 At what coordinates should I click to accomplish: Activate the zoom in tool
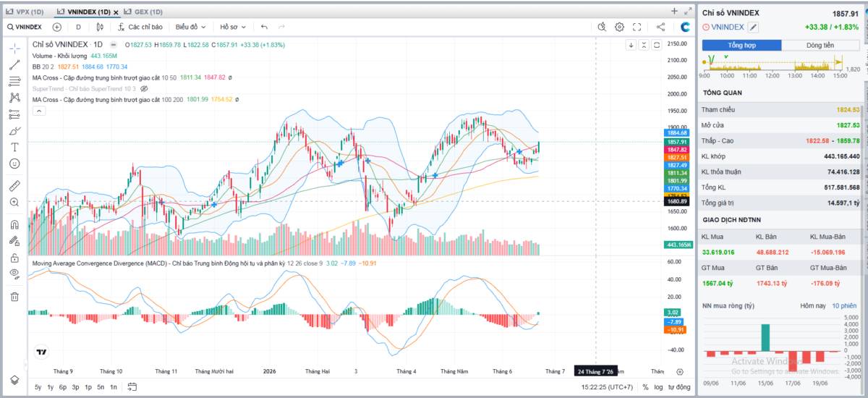point(14,203)
